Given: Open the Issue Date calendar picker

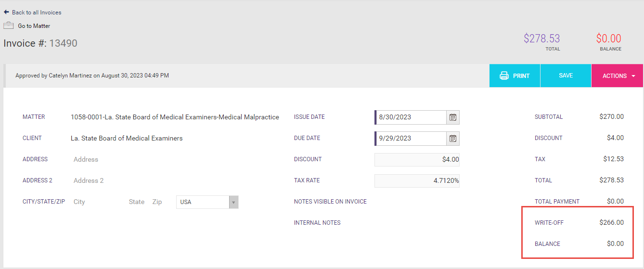Looking at the screenshot, I should 453,117.
